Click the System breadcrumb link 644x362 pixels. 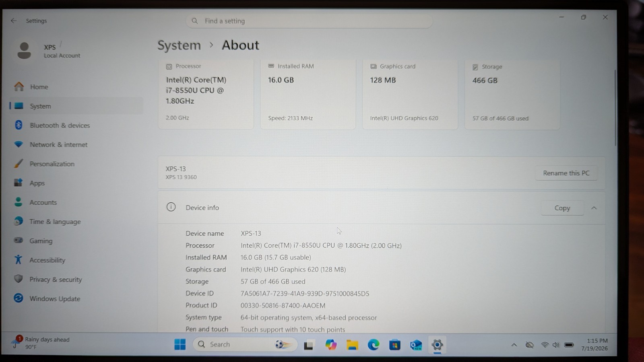pyautogui.click(x=179, y=45)
